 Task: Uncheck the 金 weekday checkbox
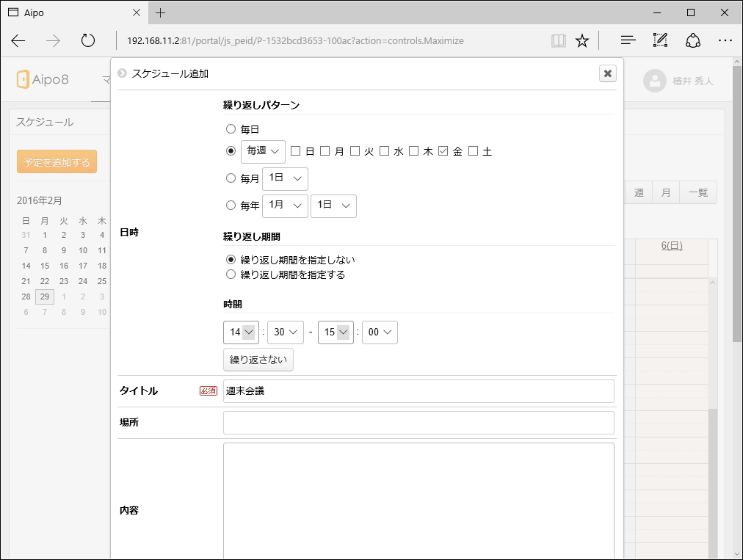pos(442,150)
